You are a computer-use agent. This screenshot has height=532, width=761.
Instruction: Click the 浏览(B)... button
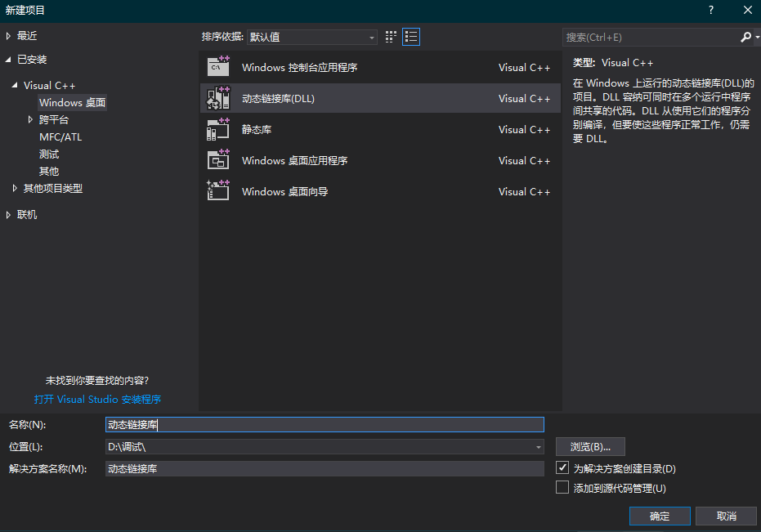pos(590,446)
